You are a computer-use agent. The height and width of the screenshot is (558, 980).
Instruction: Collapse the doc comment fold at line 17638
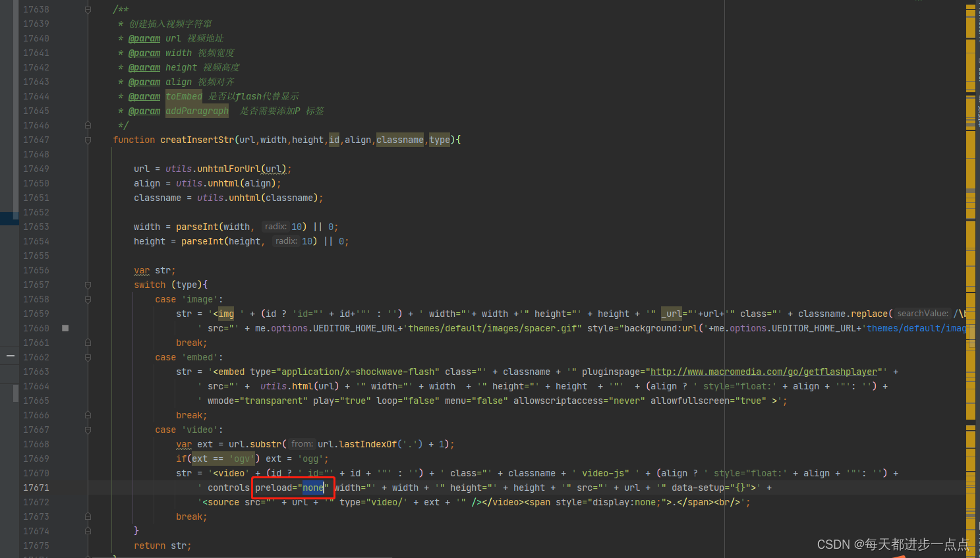[88, 9]
